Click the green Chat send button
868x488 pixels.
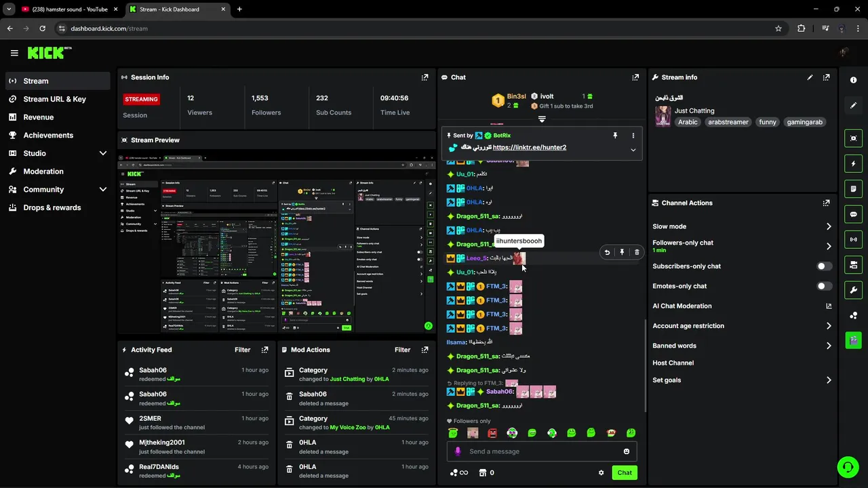tap(625, 473)
